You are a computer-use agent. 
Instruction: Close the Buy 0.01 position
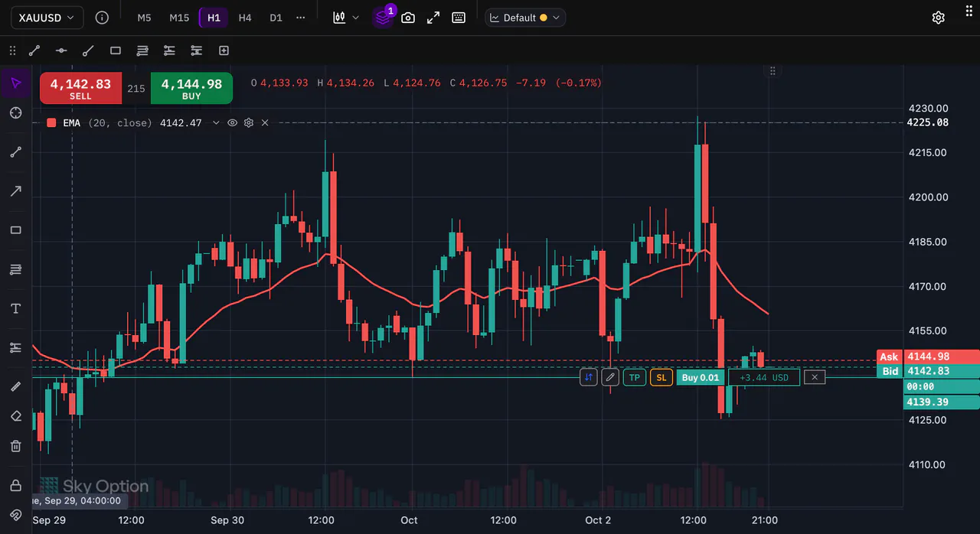coord(815,377)
